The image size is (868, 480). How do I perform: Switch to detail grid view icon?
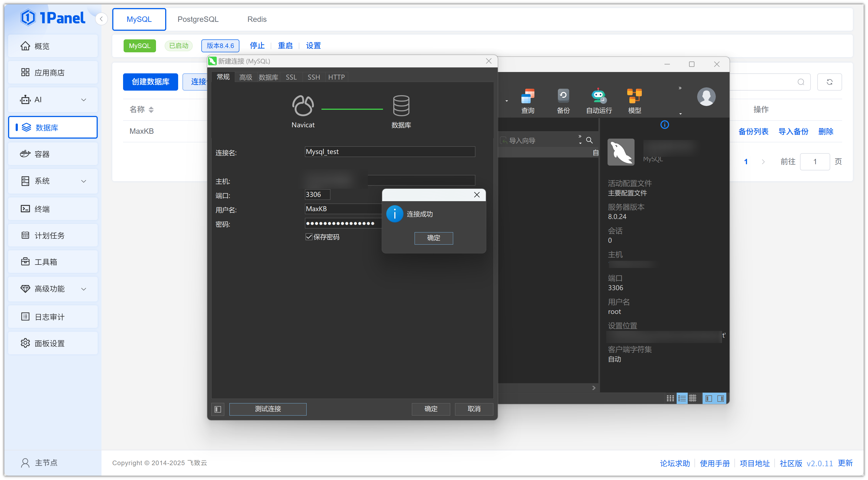pos(693,399)
